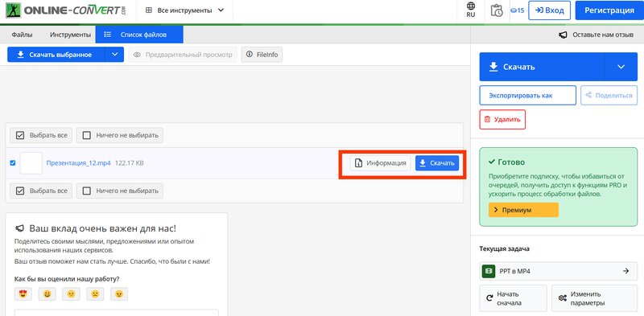Click Скачать выбранное button
Viewport: 644px width, 316px height.
pyautogui.click(x=56, y=55)
